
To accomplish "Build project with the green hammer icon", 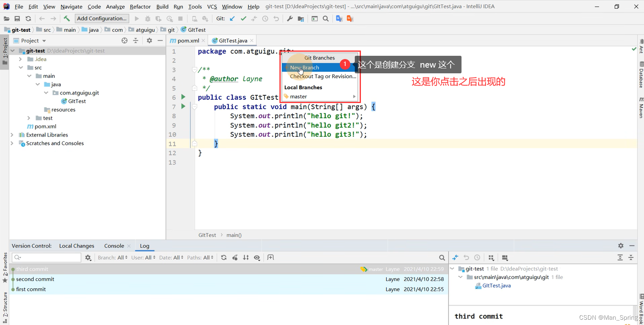I will [x=67, y=19].
